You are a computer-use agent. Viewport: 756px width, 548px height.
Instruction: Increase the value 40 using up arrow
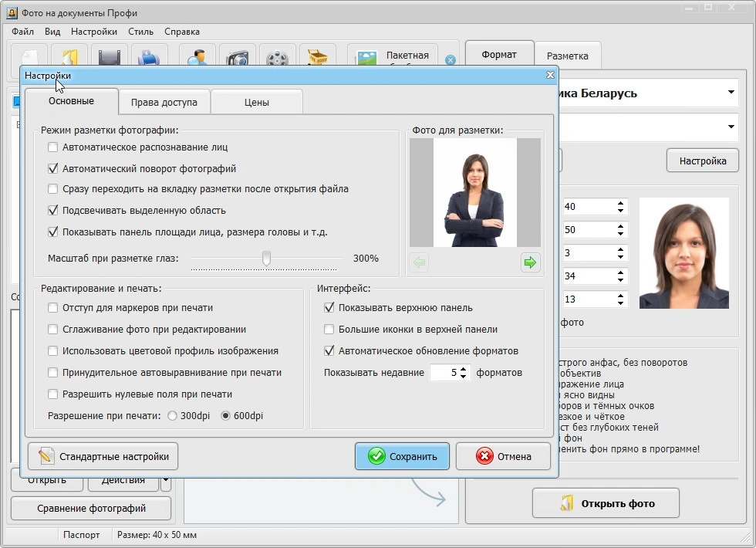(620, 203)
